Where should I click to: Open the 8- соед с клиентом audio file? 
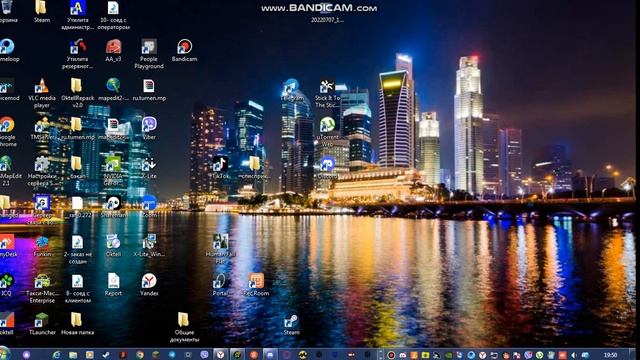click(x=77, y=288)
